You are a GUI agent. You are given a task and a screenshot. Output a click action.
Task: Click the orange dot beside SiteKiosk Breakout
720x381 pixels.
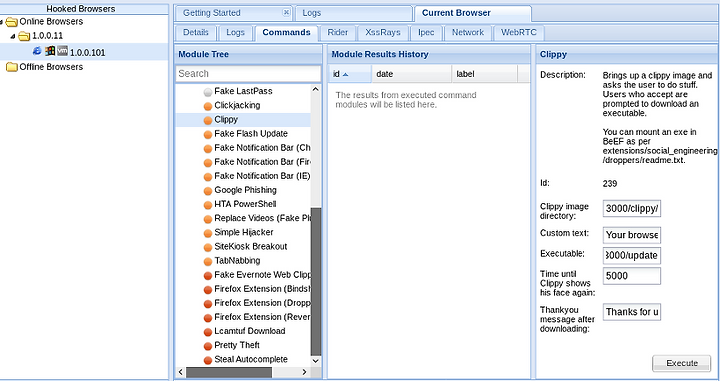pyautogui.click(x=208, y=247)
